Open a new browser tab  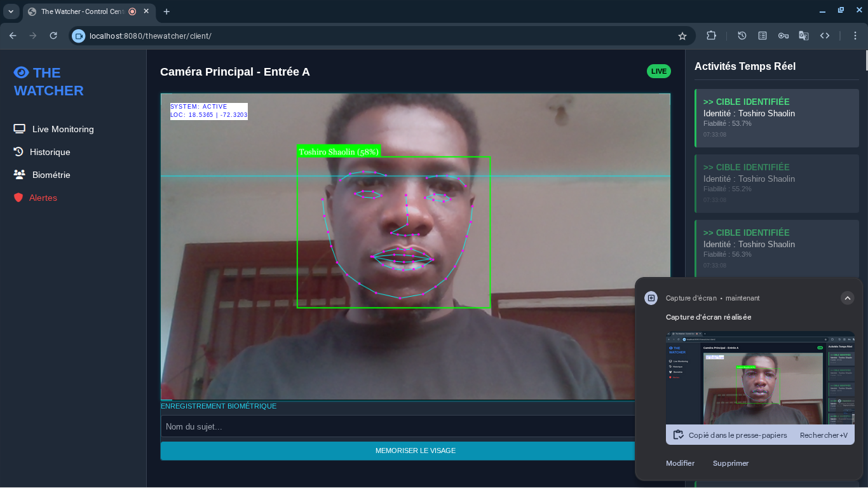click(166, 11)
